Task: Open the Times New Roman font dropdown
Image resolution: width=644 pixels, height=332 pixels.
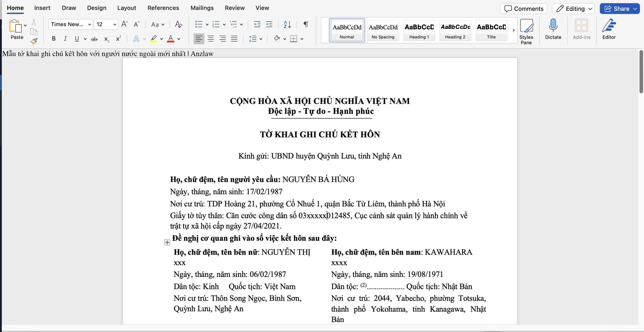Action: tap(89, 24)
